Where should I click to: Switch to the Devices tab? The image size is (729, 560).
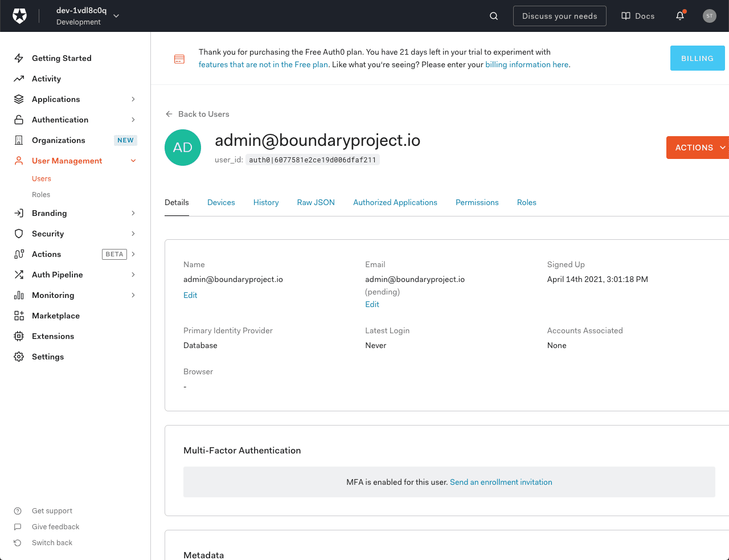coord(221,202)
